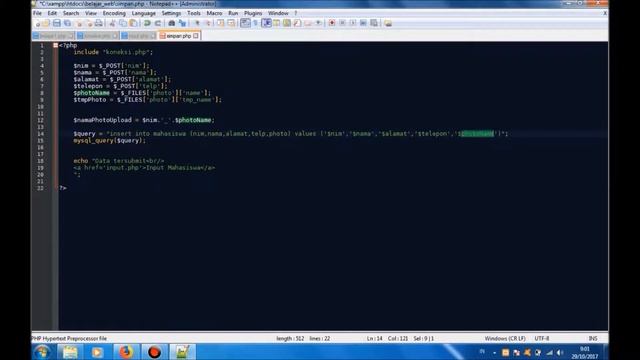The width and height of the screenshot is (640, 360).
Task: Open the Settings menu
Action: (171, 13)
